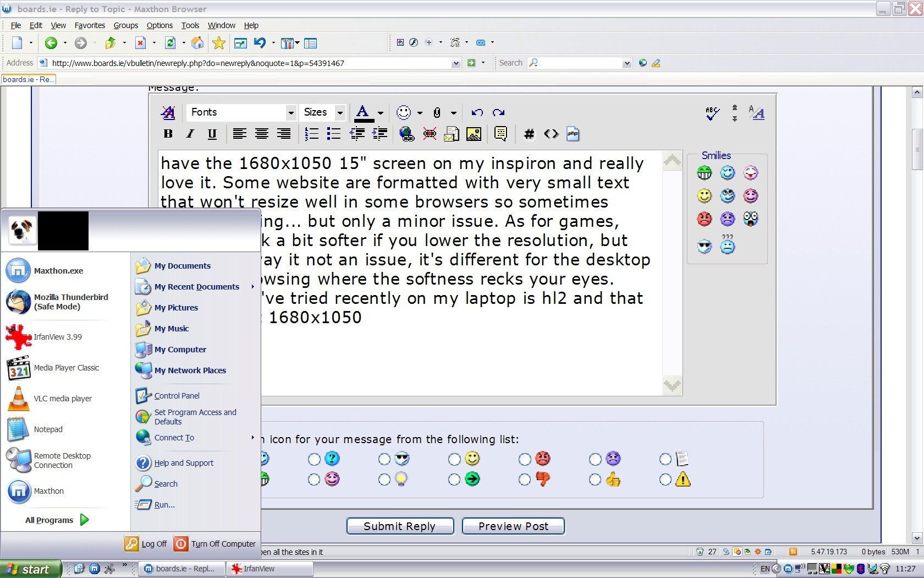Screen dimensions: 924x578
Task: Click the Preview Post button
Action: pyautogui.click(x=513, y=526)
